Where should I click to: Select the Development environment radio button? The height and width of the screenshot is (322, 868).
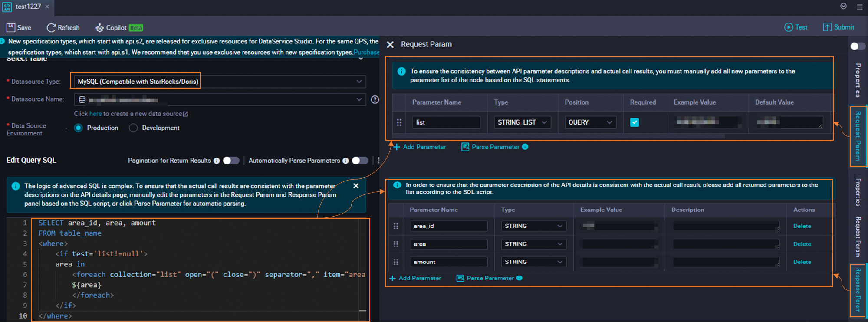coord(134,128)
